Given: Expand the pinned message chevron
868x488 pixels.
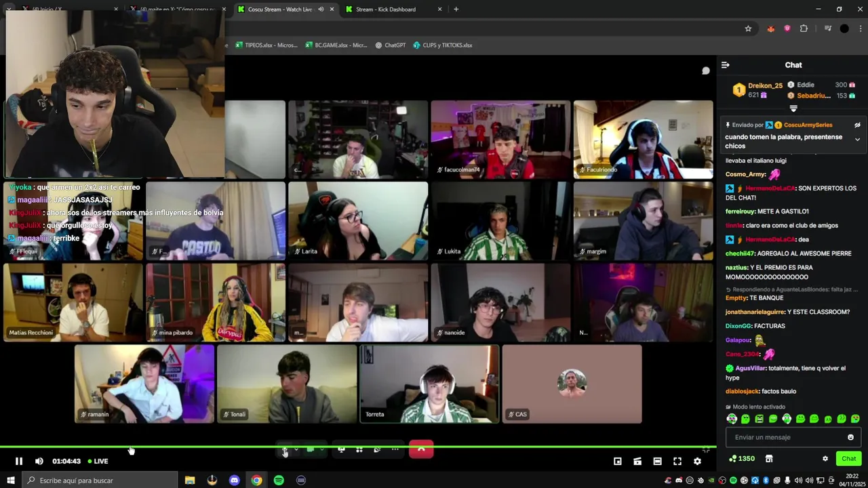Looking at the screenshot, I should point(857,140).
